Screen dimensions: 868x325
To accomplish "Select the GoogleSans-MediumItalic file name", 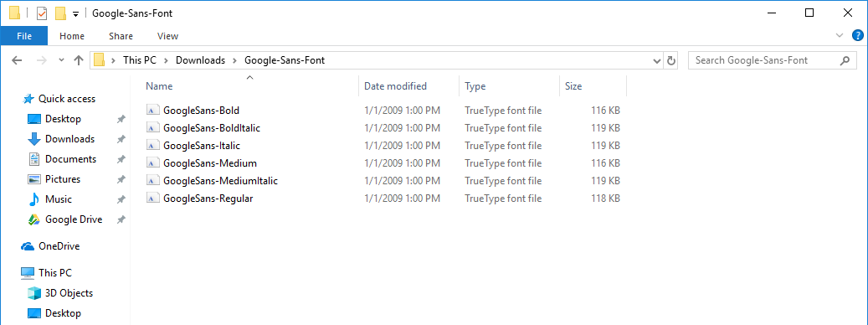I will pyautogui.click(x=220, y=180).
